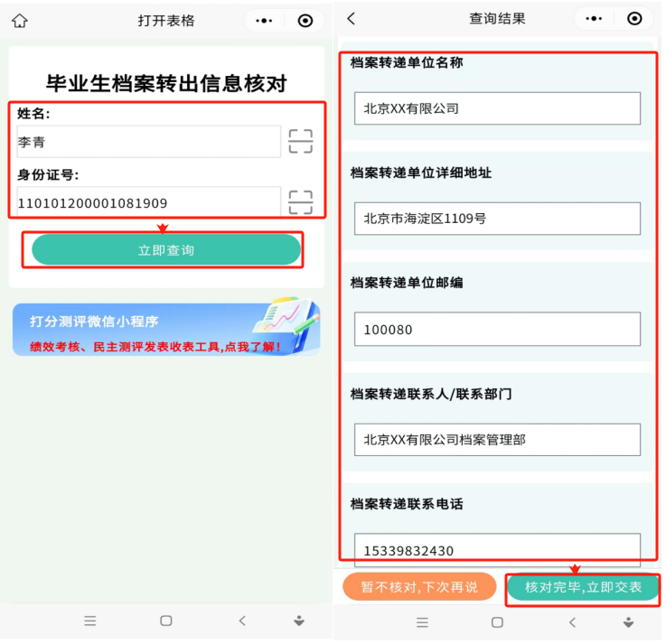Tap the hide-navigation icon on the right phone
This screenshot has height=644, width=666.
pos(629,622)
